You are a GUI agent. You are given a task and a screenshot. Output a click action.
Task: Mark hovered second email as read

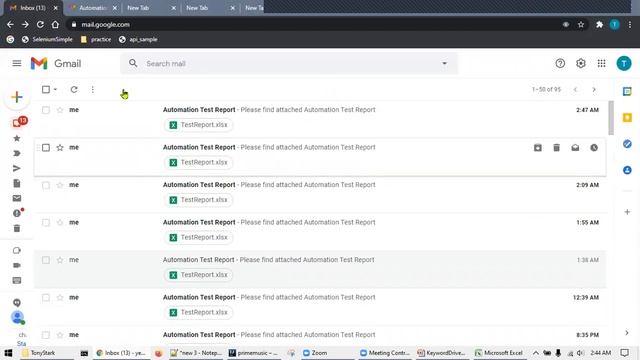coord(575,148)
